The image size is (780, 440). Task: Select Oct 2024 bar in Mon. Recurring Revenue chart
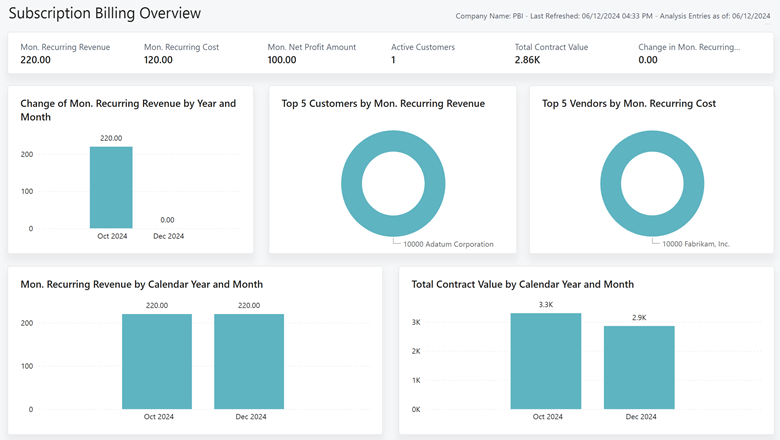point(157,361)
